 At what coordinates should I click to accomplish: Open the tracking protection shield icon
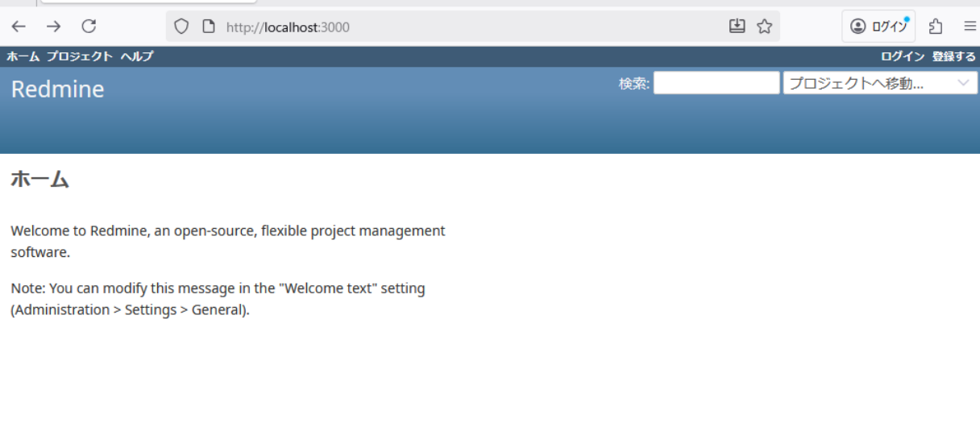(x=181, y=27)
